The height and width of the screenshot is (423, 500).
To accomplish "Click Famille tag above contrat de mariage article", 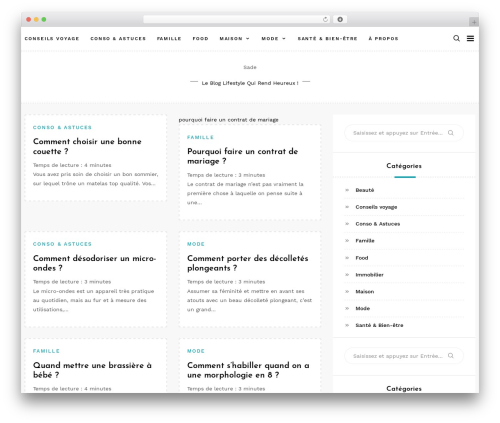I will click(200, 137).
